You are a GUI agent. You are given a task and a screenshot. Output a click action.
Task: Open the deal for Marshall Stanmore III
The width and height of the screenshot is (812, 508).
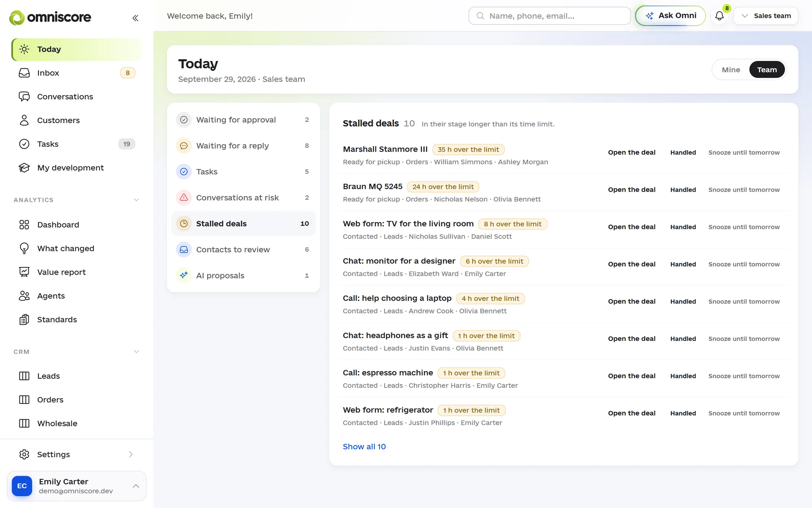tap(632, 152)
